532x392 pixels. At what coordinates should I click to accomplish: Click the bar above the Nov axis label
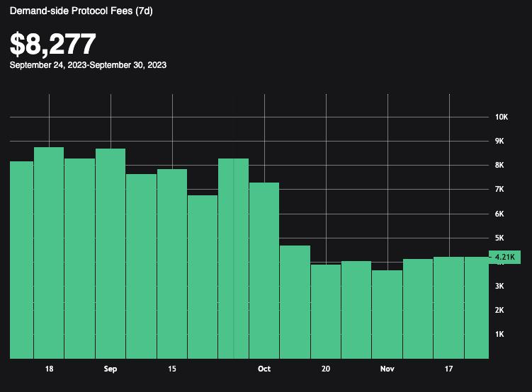pos(387,314)
